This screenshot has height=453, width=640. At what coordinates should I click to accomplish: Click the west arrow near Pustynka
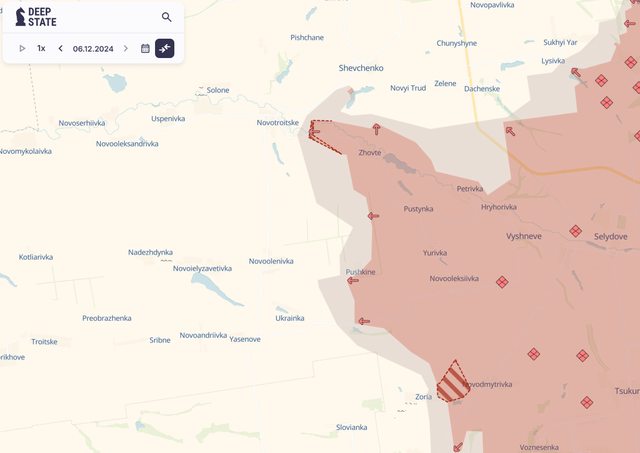(x=373, y=216)
